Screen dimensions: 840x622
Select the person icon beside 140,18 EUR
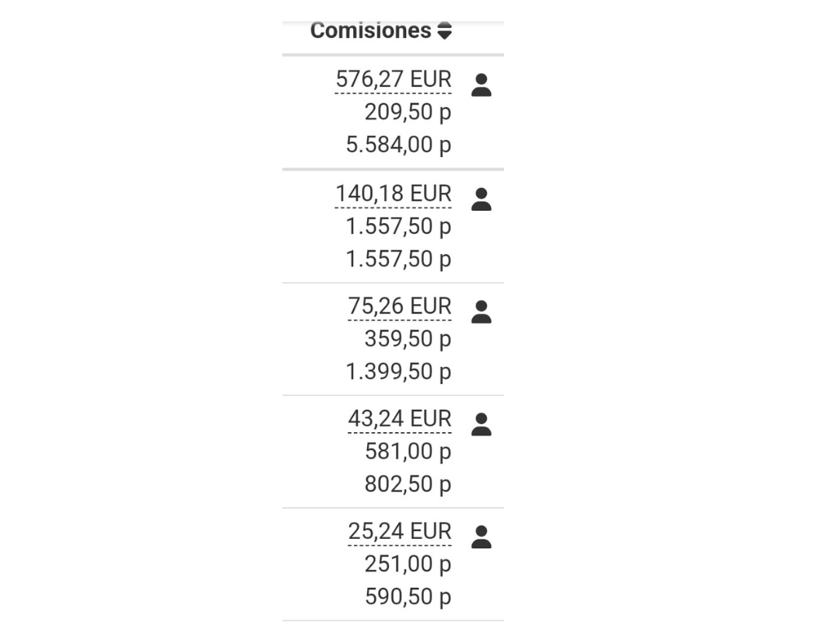tap(482, 199)
